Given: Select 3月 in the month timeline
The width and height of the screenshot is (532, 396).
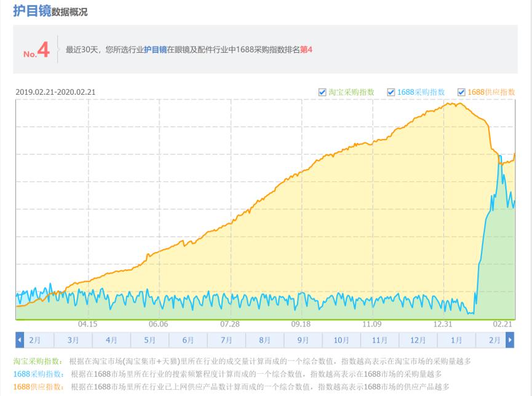Looking at the screenshot, I should pyautogui.click(x=73, y=340).
